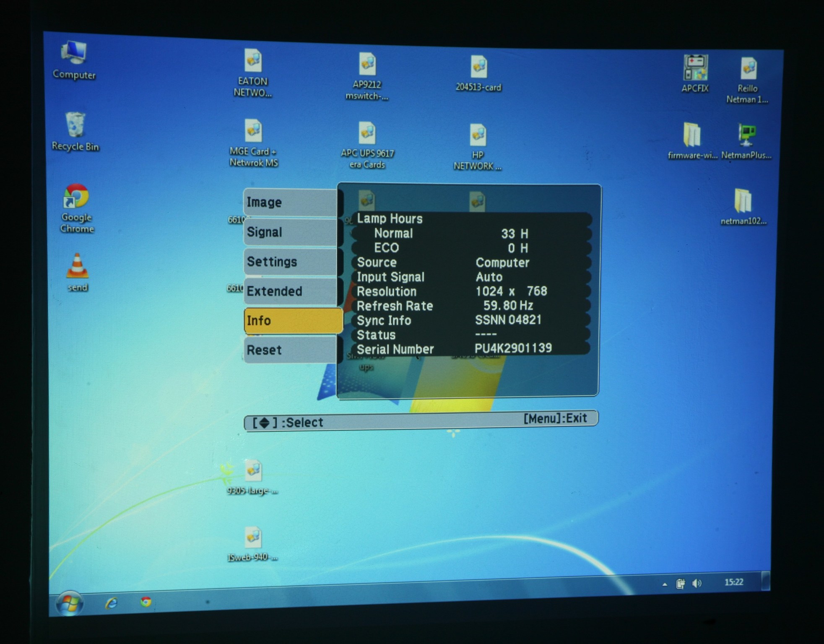
Task: Open the EATON NETWO... file icon
Action: click(x=253, y=73)
